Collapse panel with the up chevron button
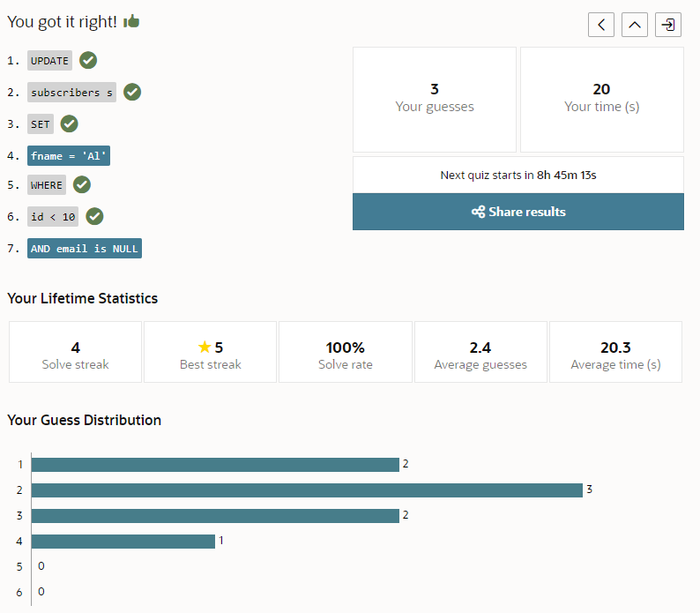 635,25
